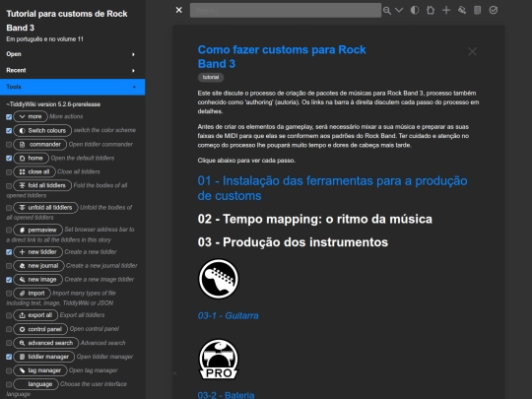Toggle the 'more' toolbar visibility checkbox
532x399 pixels.
click(x=9, y=117)
